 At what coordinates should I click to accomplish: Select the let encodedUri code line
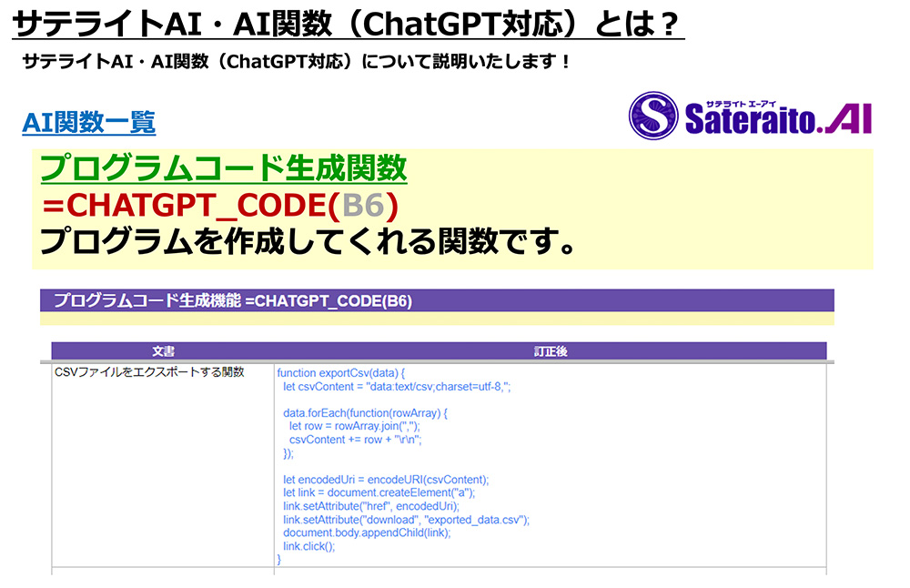tap(386, 480)
